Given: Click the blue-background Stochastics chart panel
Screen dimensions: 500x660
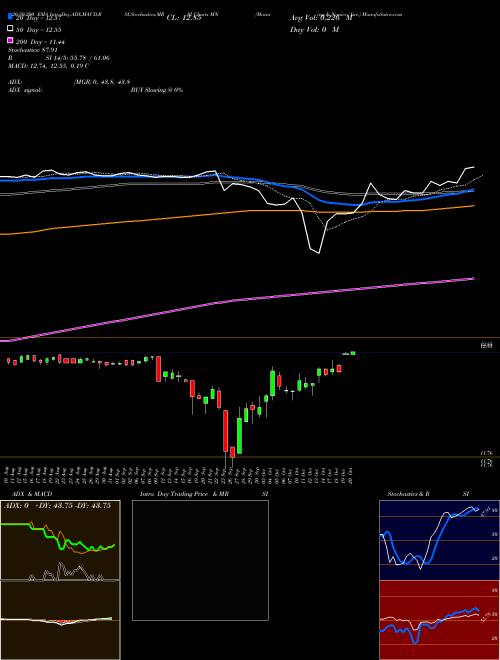Looking at the screenshot, I should [x=439, y=540].
